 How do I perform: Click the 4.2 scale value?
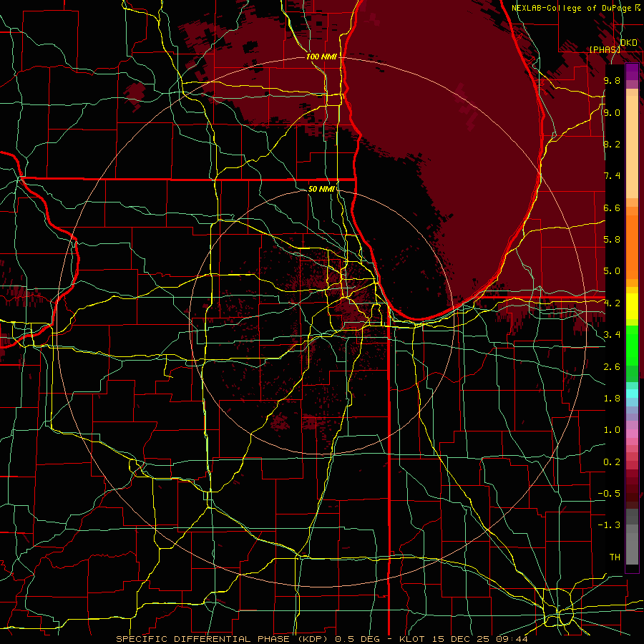[612, 303]
